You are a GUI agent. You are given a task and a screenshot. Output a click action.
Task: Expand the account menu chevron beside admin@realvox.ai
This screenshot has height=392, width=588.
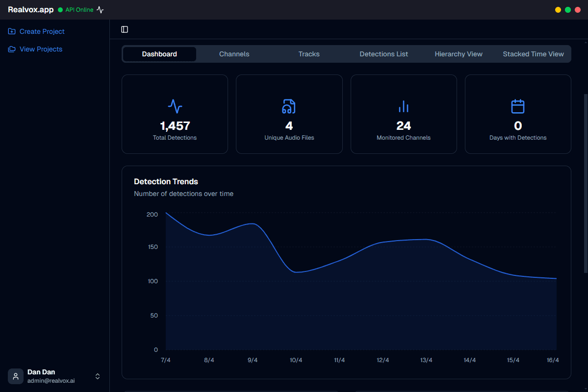[98, 376]
